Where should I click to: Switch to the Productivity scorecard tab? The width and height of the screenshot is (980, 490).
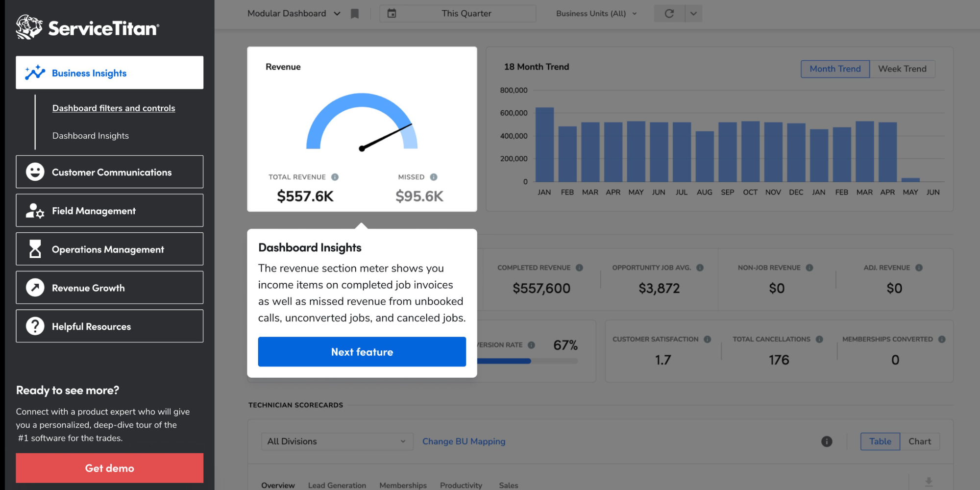click(461, 485)
